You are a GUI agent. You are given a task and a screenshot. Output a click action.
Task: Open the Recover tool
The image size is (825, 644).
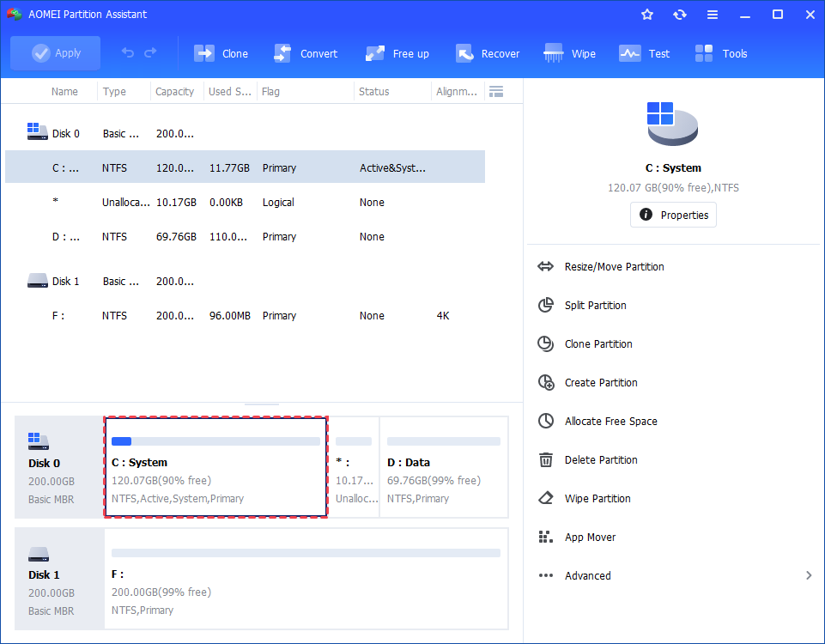488,53
